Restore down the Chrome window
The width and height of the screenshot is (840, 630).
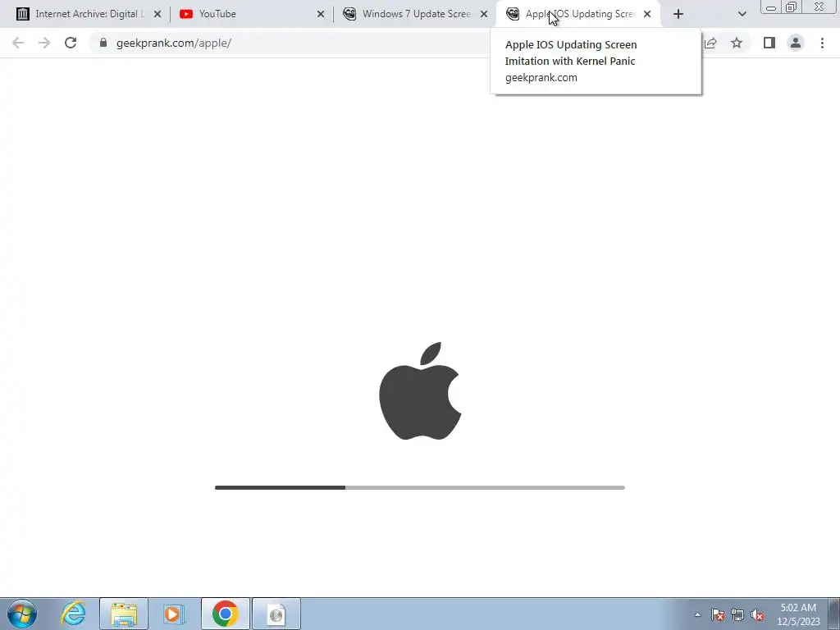click(791, 7)
